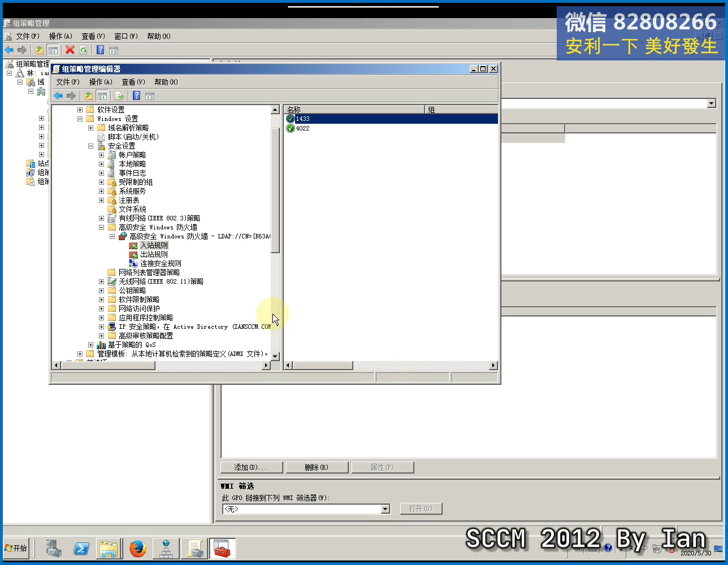
Task: Click Back arrow in 组策略管理 window toolbar
Action: coord(9,50)
